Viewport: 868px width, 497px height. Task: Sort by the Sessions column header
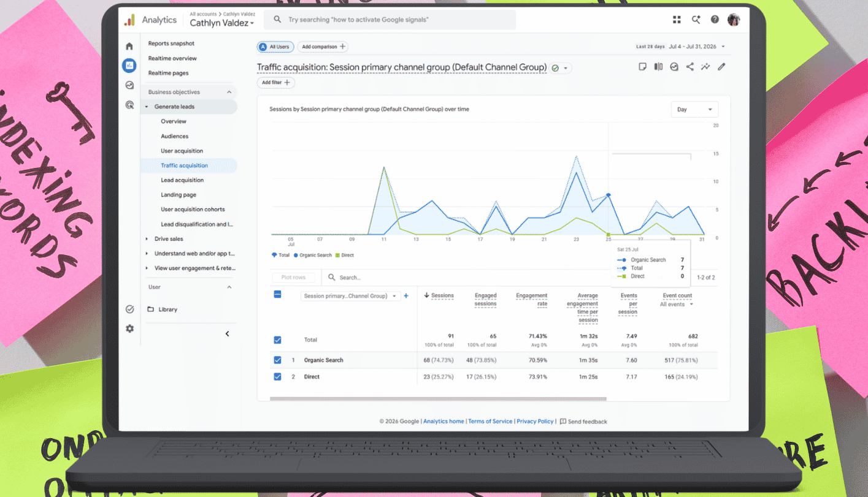(x=439, y=296)
